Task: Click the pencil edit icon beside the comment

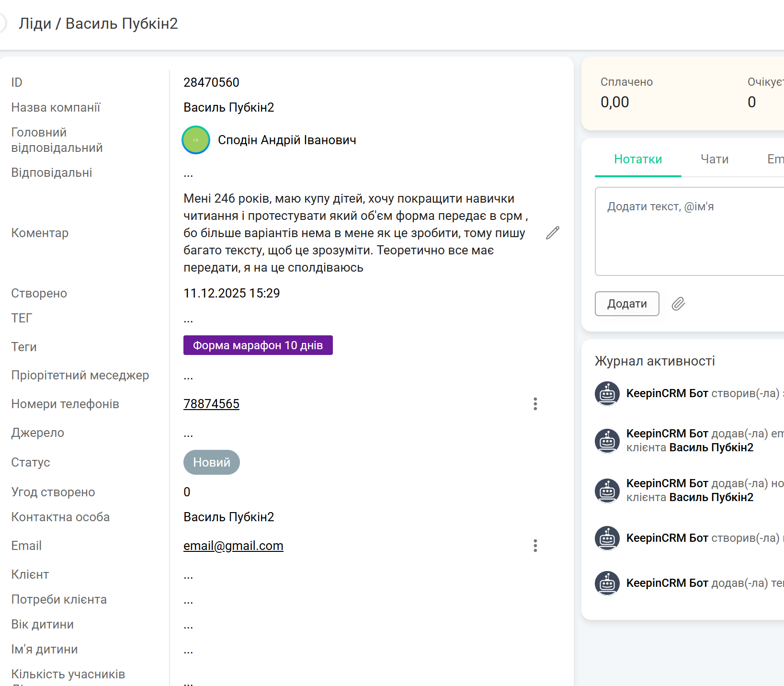Action: pyautogui.click(x=553, y=233)
